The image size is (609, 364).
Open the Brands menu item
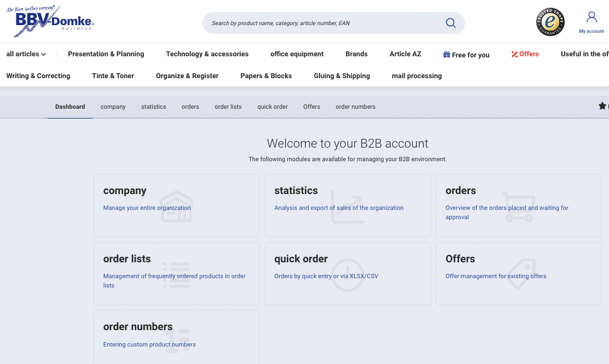(x=356, y=54)
